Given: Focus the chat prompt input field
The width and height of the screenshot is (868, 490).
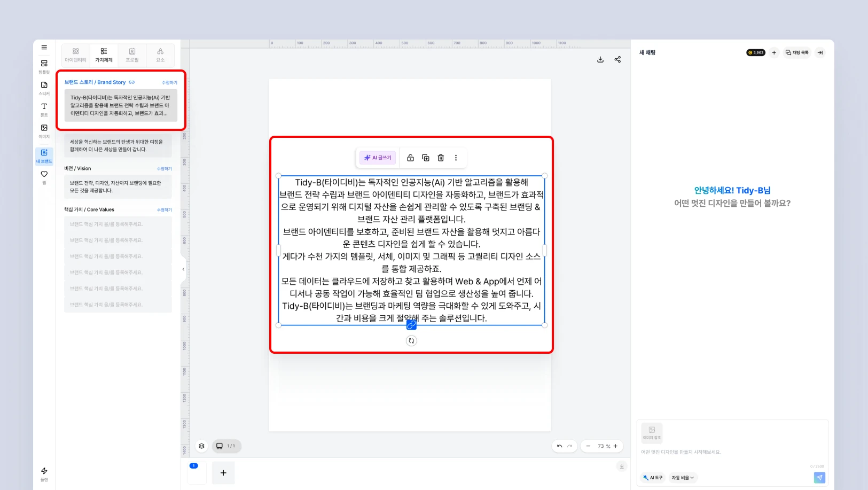Looking at the screenshot, I should point(732,452).
